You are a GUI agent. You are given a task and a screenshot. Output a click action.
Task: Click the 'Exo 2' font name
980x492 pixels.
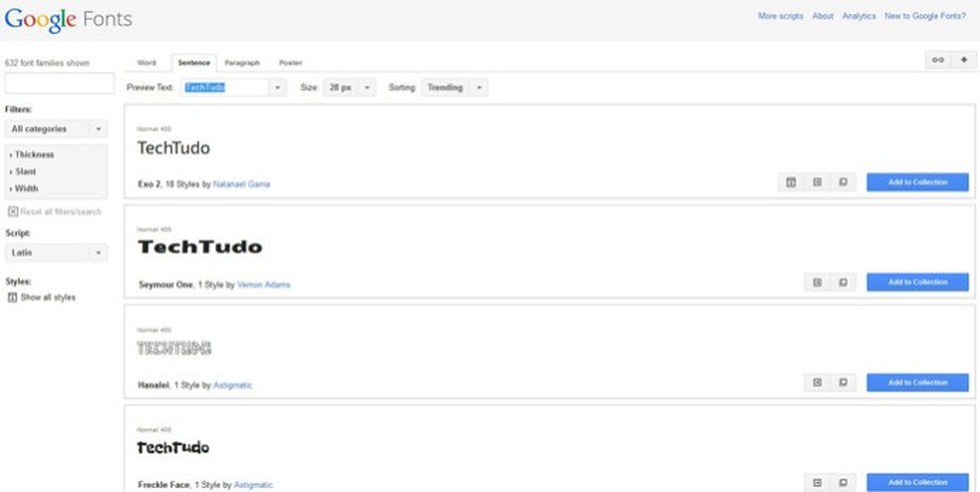149,184
